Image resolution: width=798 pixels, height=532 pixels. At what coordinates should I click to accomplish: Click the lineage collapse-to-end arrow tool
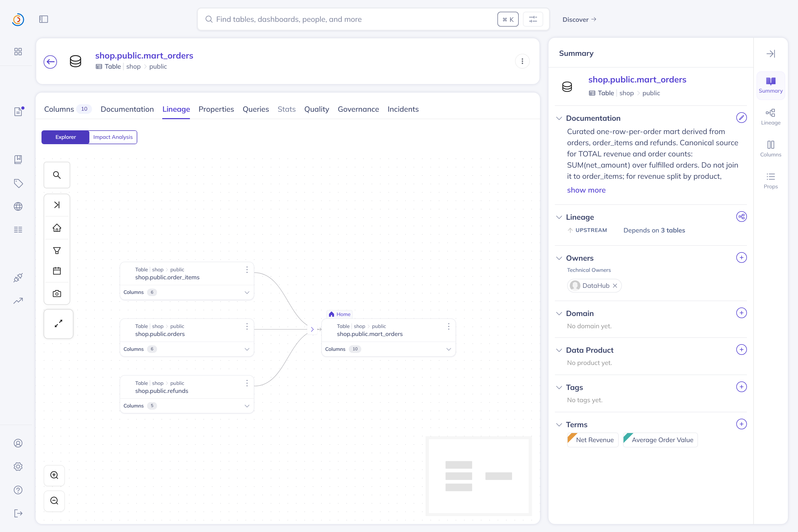click(x=57, y=205)
